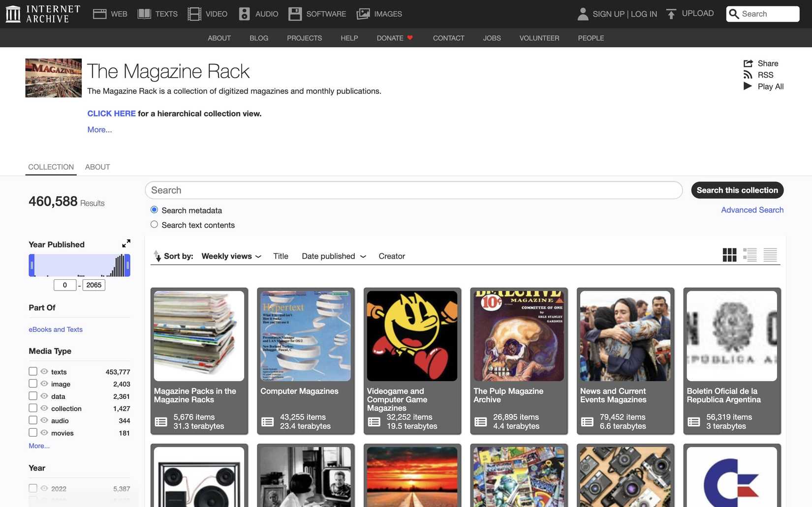812x507 pixels.
Task: Open the Magazine Rack collection thumbnail image
Action: point(54,78)
